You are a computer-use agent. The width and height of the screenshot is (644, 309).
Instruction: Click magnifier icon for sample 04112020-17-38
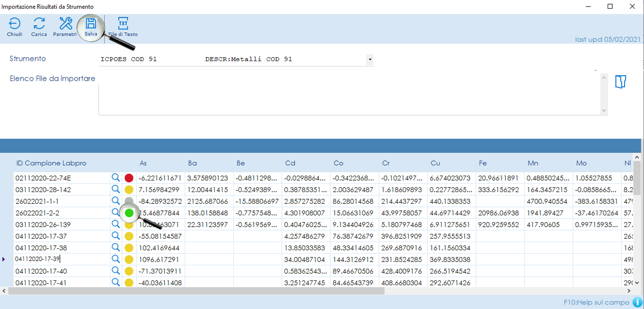tap(116, 247)
